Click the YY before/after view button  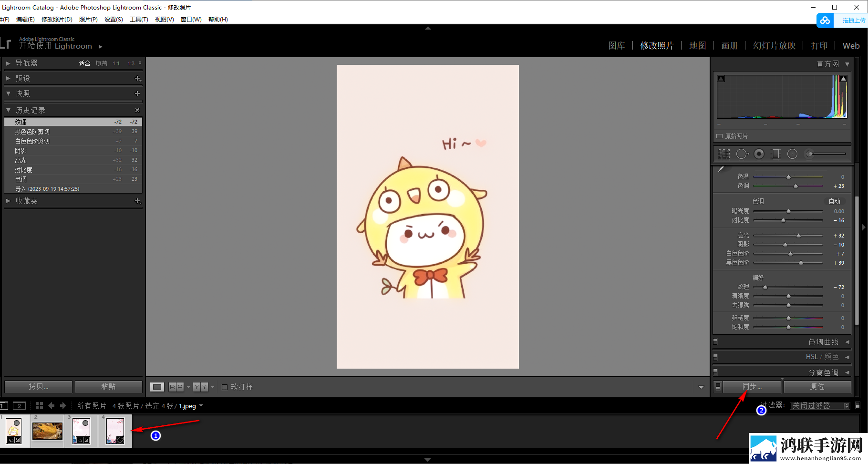(200, 387)
